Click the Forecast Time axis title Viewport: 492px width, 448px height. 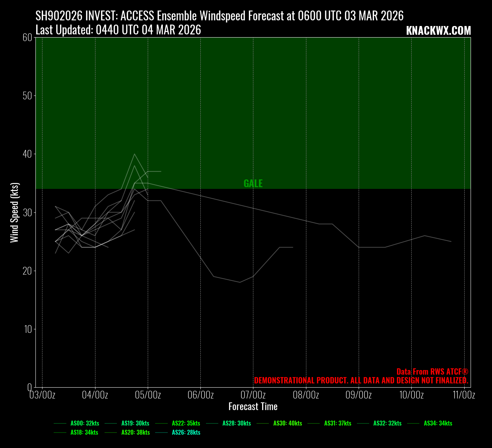tap(253, 407)
